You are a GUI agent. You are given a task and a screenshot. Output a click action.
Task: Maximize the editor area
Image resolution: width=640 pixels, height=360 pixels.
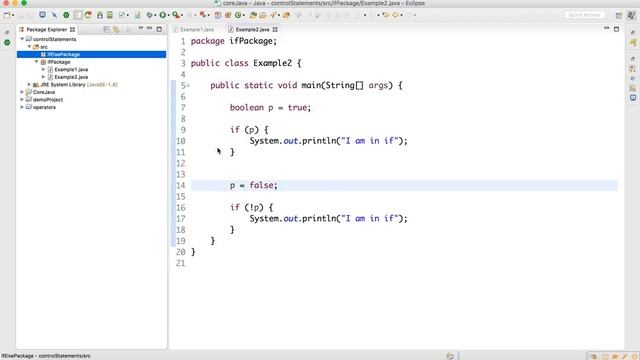pyautogui.click(x=616, y=29)
